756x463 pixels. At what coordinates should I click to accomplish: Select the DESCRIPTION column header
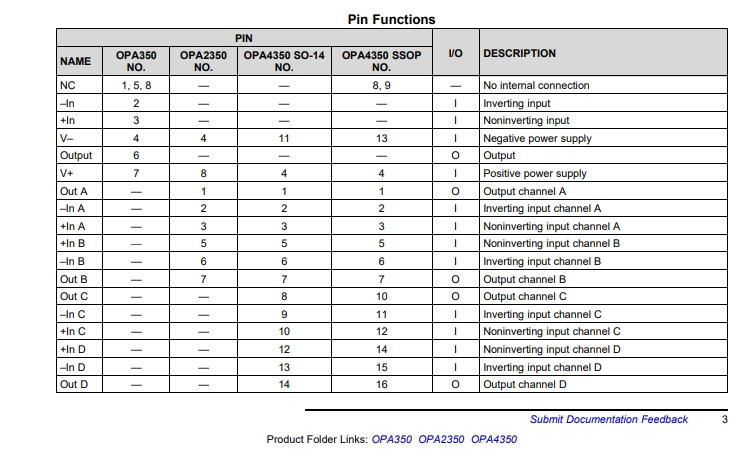[x=520, y=53]
